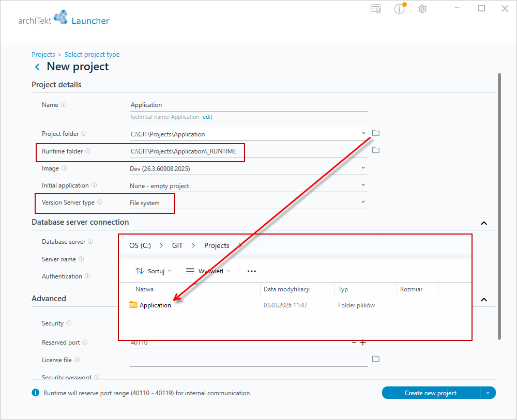Show info tooltip for Server name
The width and height of the screenshot is (517, 420).
pyautogui.click(x=81, y=259)
